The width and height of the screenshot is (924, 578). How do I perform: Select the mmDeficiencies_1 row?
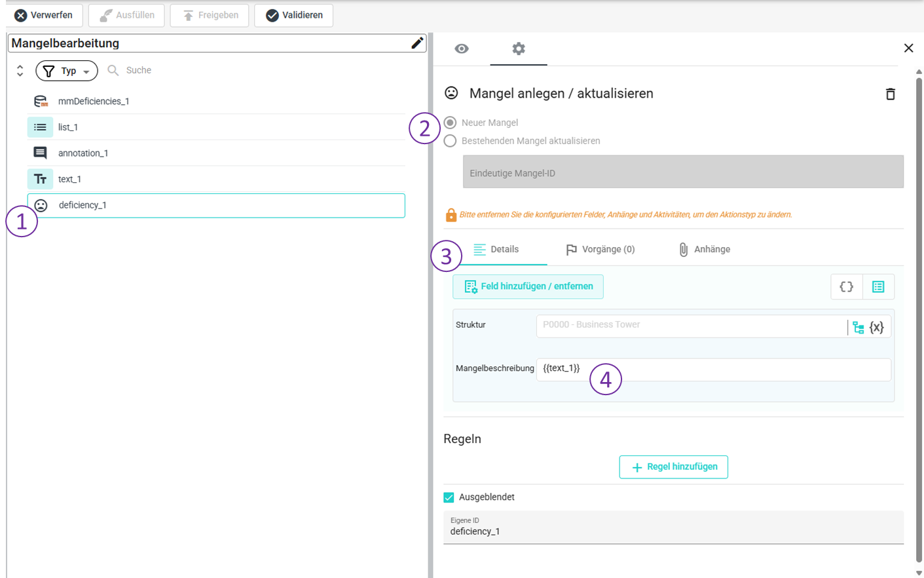coord(216,101)
